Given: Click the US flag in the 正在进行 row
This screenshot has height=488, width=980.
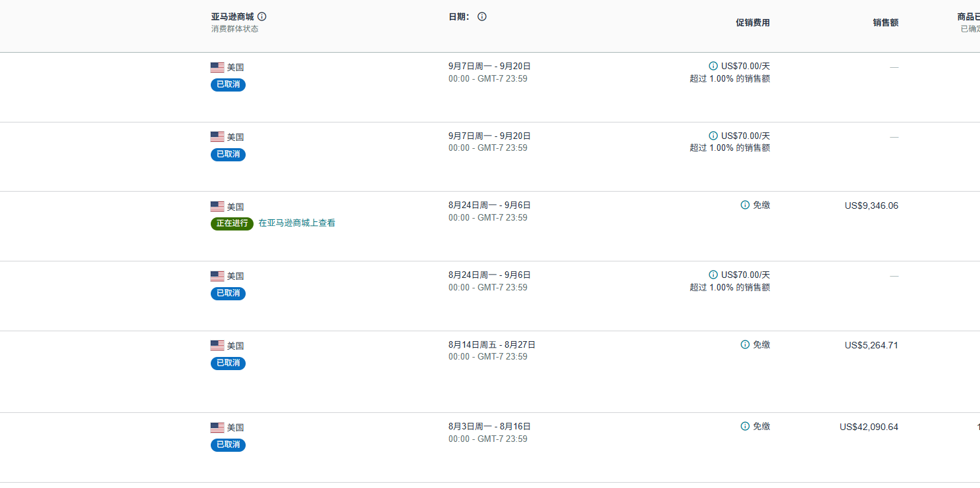Looking at the screenshot, I should pyautogui.click(x=217, y=207).
